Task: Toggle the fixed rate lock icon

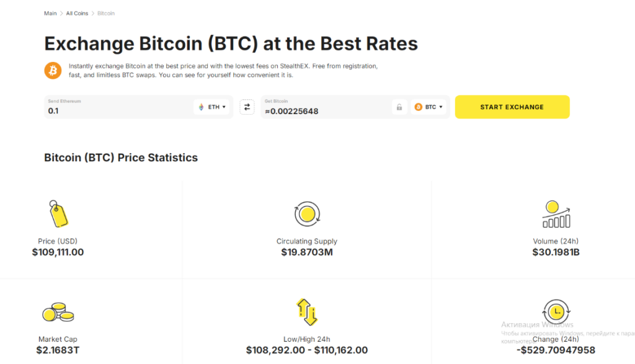Action: (399, 107)
